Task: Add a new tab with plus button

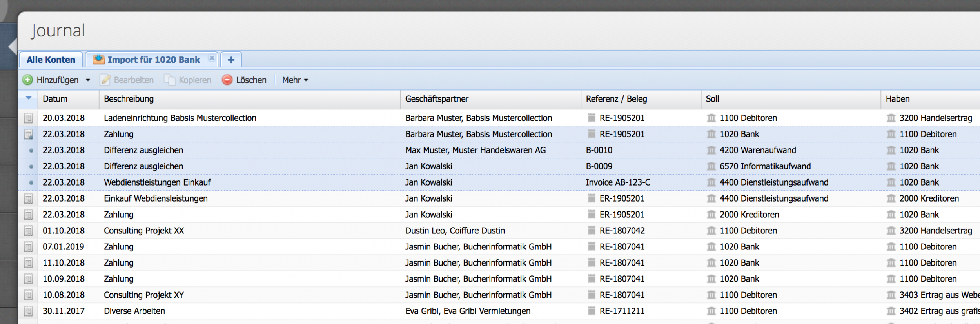Action: (231, 60)
